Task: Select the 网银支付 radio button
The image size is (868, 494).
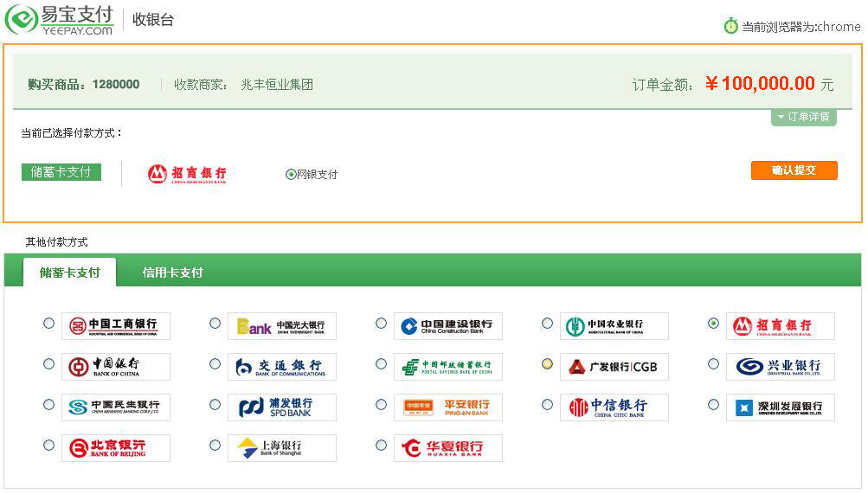Action: click(x=291, y=174)
